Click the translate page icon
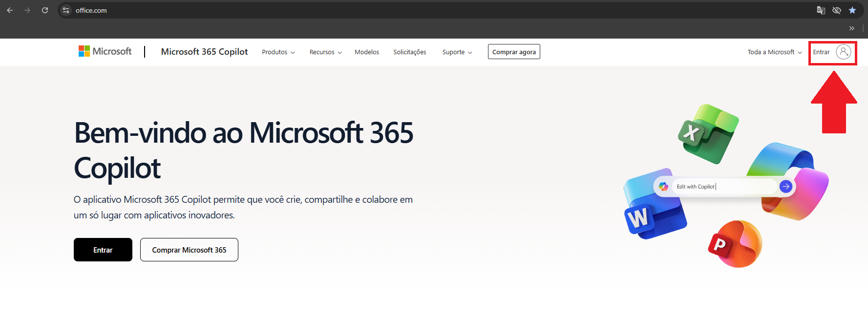Image resolution: width=868 pixels, height=321 pixels. pos(821,10)
